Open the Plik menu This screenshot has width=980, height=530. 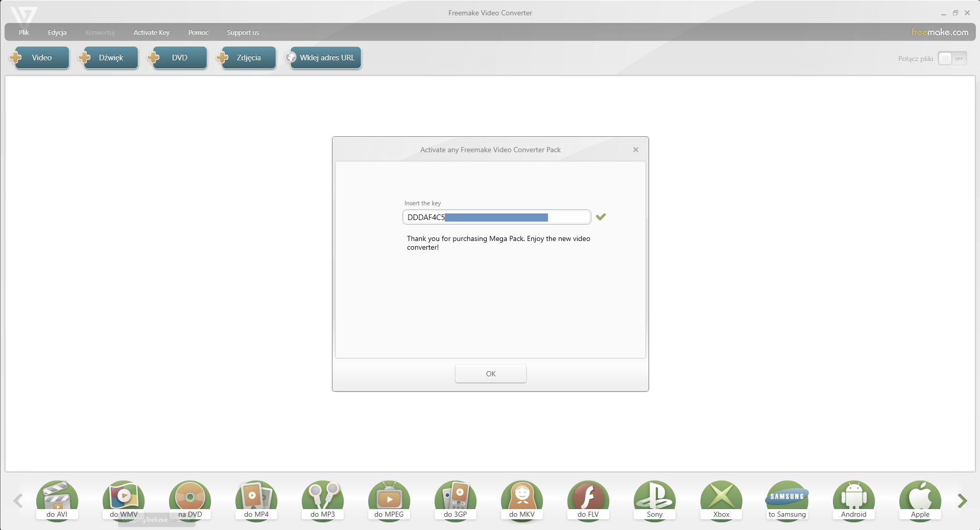point(24,33)
